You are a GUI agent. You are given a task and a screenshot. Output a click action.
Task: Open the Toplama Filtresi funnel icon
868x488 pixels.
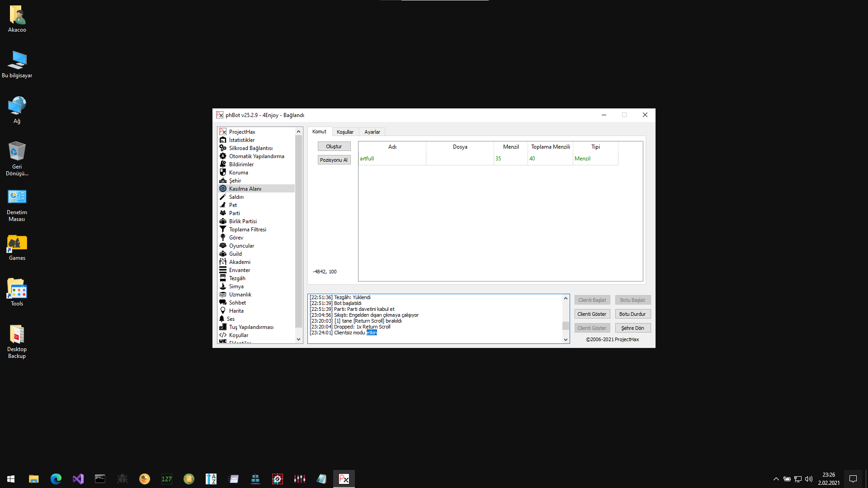[x=222, y=230]
